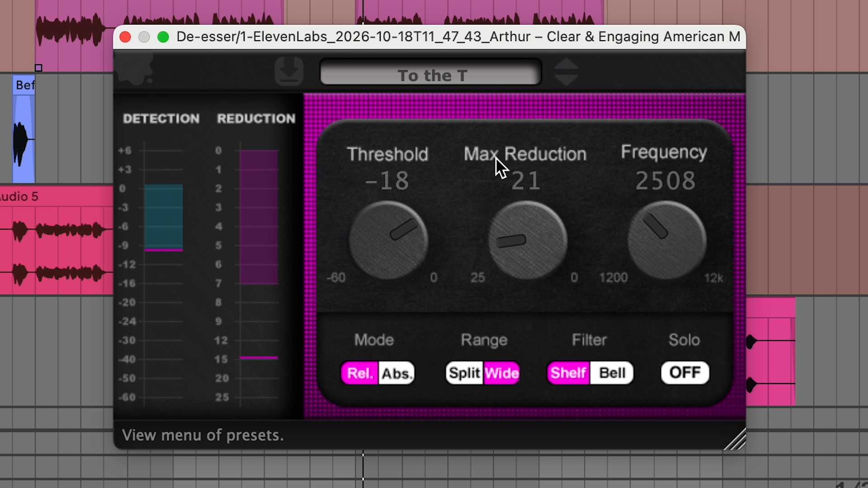Zoom the plugin window with green button
This screenshot has width=868, height=488.
[x=163, y=37]
